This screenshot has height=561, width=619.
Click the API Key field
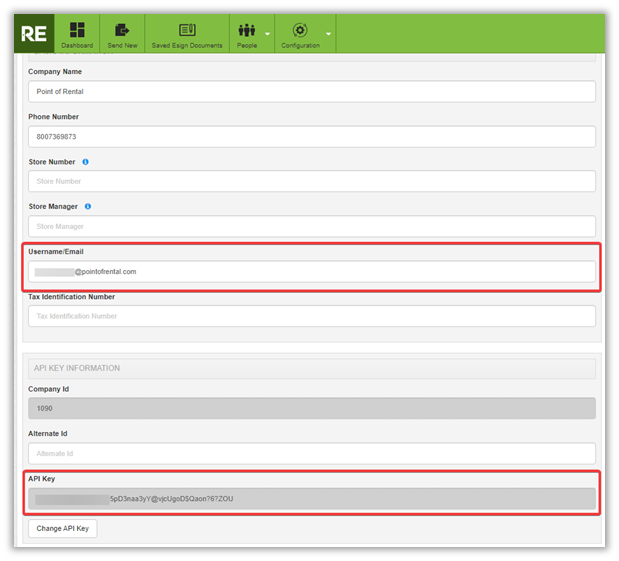click(x=311, y=498)
